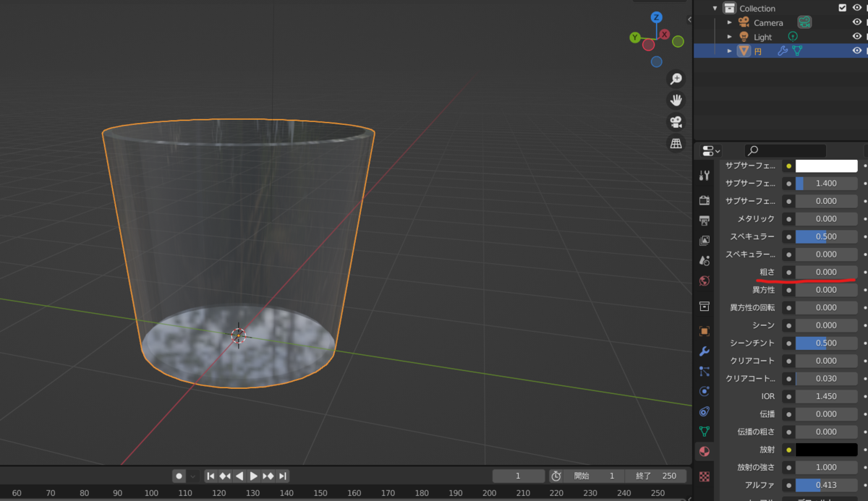Image resolution: width=868 pixels, height=501 pixels.
Task: Expand the 円 object tree item
Action: (730, 51)
